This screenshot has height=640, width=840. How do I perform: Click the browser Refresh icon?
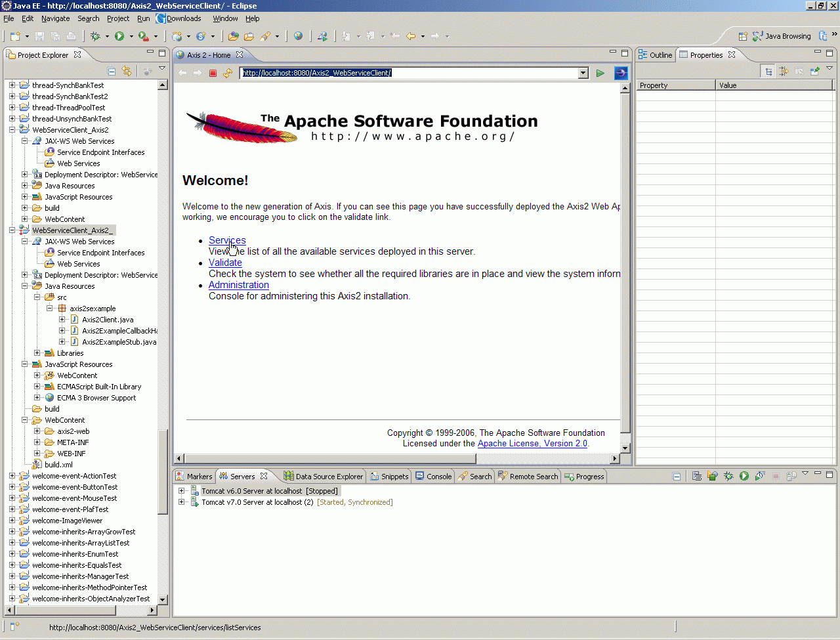[228, 73]
